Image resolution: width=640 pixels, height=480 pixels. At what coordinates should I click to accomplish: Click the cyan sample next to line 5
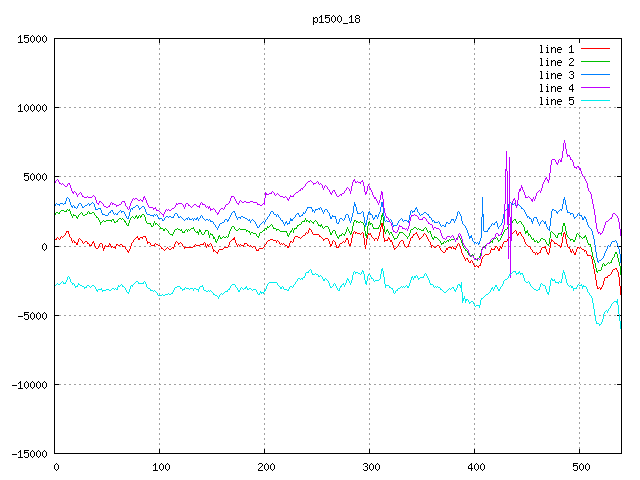click(595, 101)
